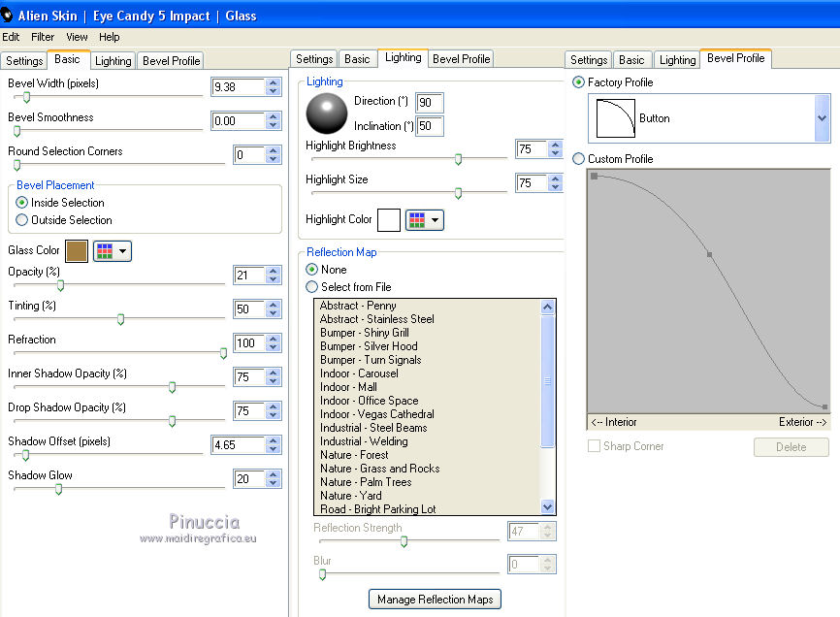Click the Manage Reflection Maps button

435,600
